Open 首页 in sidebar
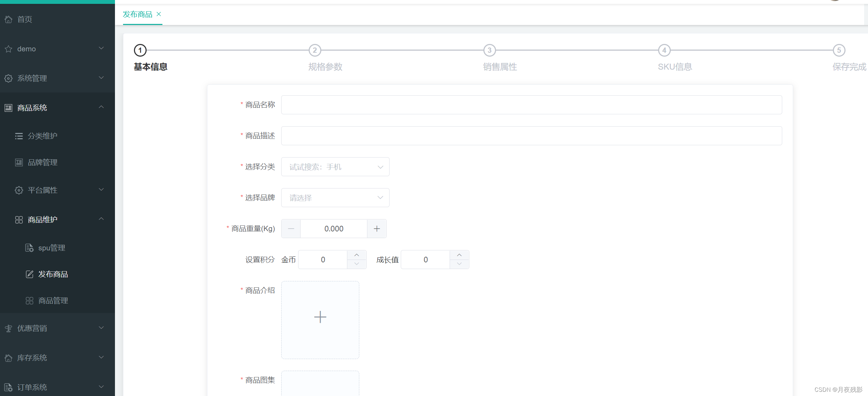Screen dimensions: 868x396 pyautogui.click(x=57, y=19)
